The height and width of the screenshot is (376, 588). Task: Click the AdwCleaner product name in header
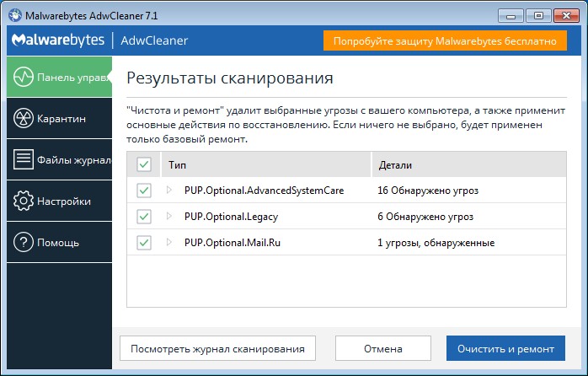coord(154,40)
